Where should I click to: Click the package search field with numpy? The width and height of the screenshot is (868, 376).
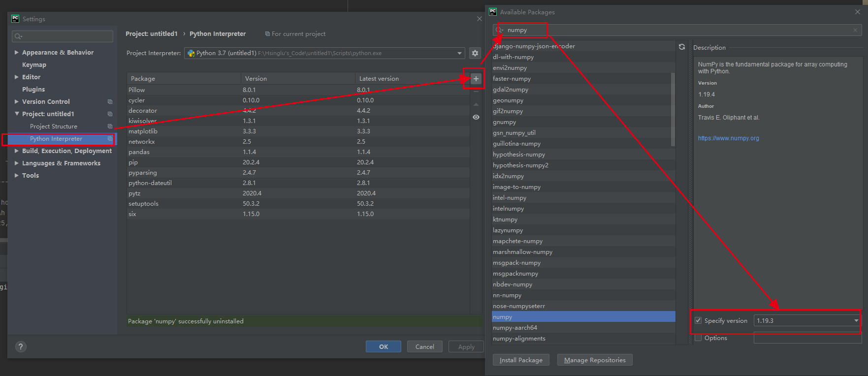[677, 30]
